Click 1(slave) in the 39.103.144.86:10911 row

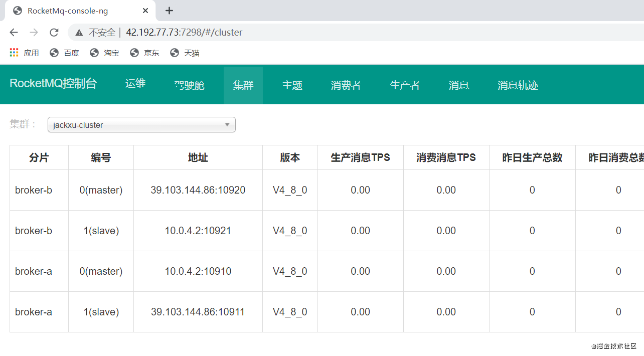tap(101, 312)
